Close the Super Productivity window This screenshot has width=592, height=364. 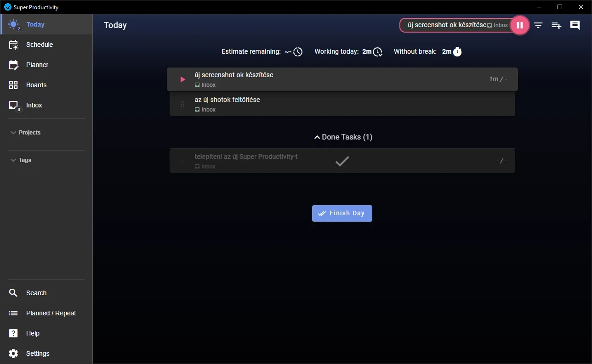point(581,7)
